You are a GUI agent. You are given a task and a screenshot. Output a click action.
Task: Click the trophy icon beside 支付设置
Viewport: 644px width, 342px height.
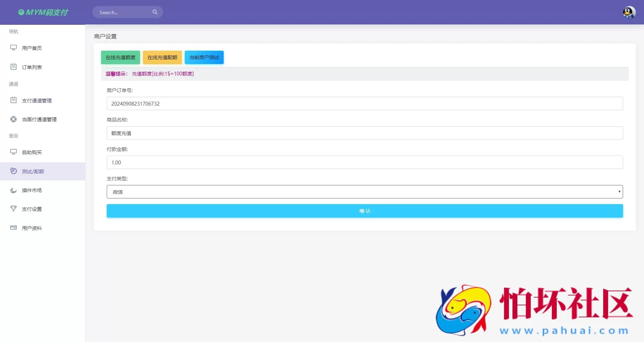(13, 208)
